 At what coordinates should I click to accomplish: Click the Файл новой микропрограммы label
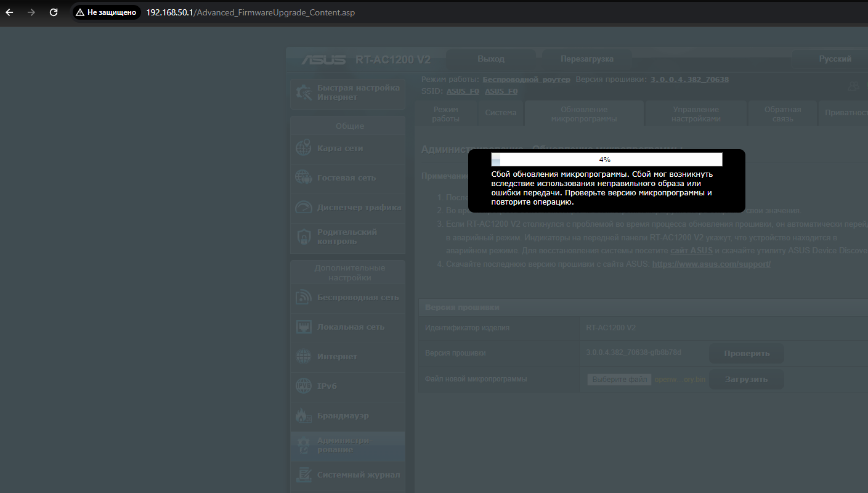click(x=476, y=380)
